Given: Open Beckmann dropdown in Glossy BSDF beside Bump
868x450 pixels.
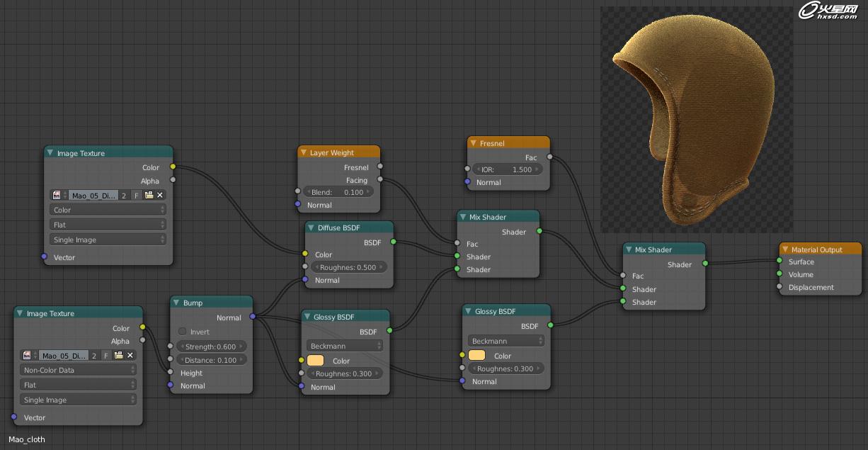Looking at the screenshot, I should click(x=345, y=346).
